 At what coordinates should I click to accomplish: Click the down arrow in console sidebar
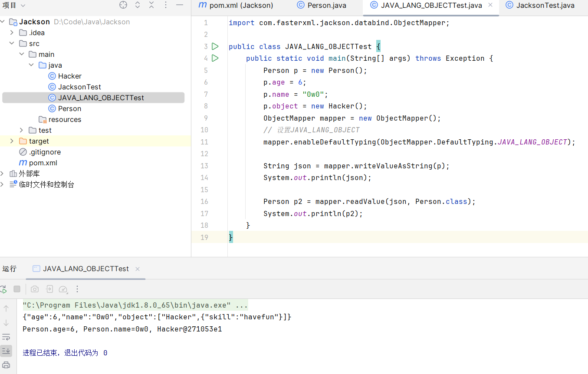[6, 323]
